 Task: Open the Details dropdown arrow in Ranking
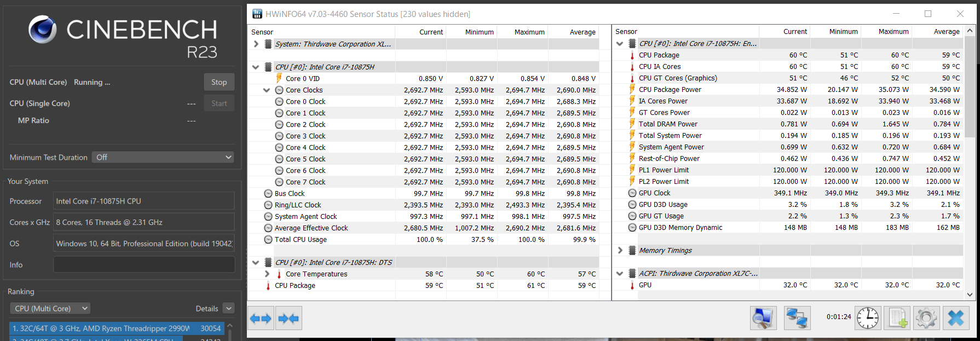229,309
